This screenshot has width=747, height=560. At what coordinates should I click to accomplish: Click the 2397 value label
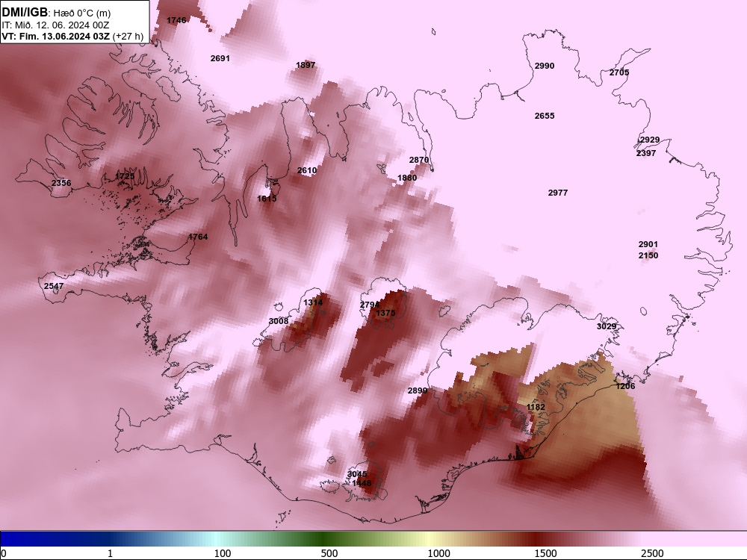646,153
